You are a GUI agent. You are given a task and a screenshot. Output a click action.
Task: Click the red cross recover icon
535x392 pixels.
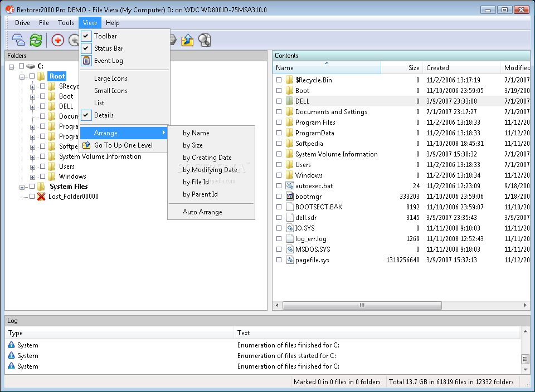click(57, 40)
